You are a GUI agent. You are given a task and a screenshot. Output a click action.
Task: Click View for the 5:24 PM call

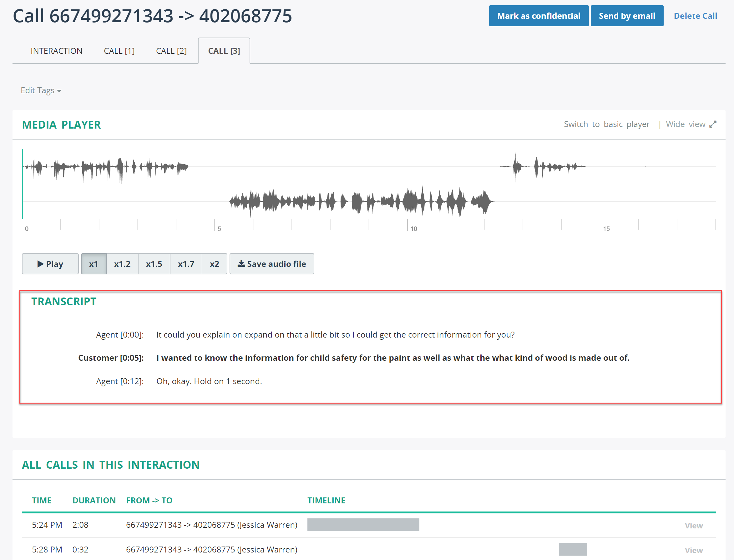693,525
